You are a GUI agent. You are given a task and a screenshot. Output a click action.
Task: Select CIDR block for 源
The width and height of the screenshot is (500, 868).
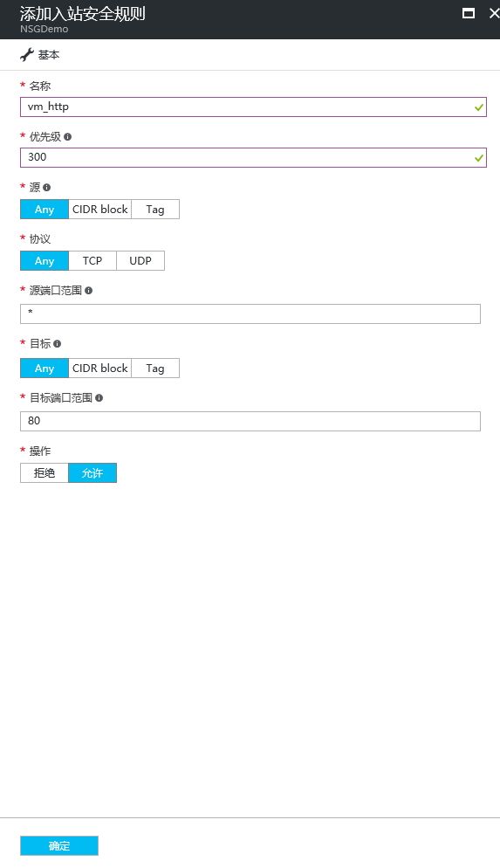pos(100,210)
